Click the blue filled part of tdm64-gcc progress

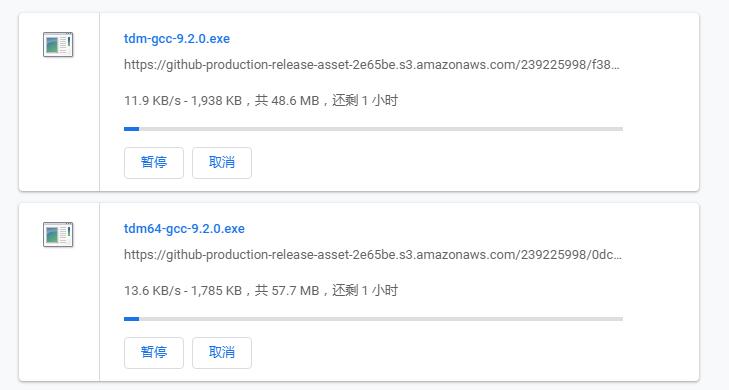[132, 319]
